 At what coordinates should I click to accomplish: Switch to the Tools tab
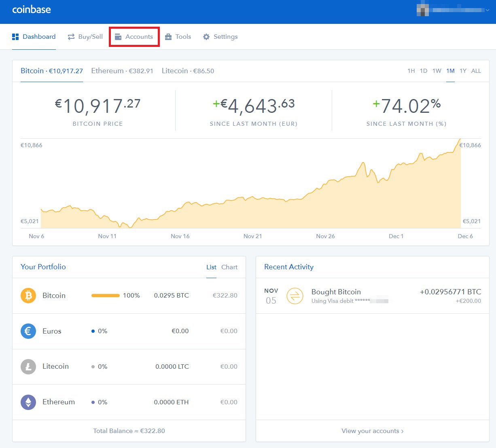(178, 37)
